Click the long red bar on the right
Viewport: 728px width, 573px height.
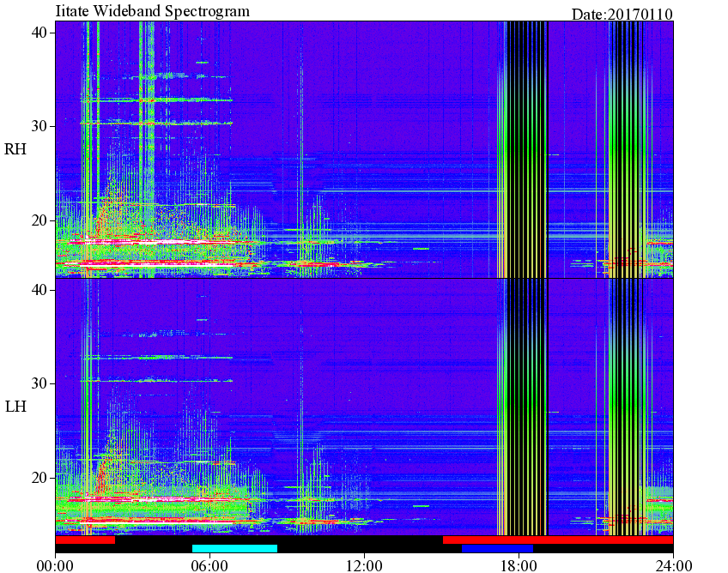coord(558,540)
